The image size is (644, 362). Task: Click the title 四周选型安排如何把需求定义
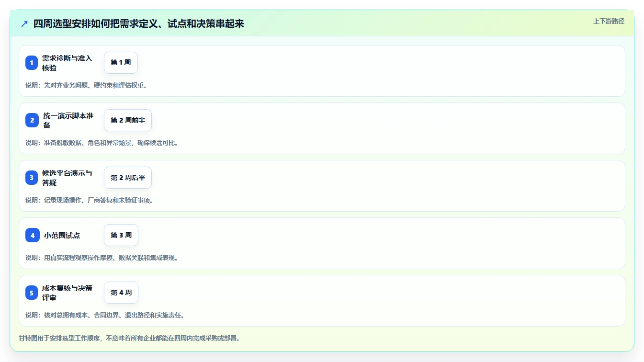pos(139,23)
